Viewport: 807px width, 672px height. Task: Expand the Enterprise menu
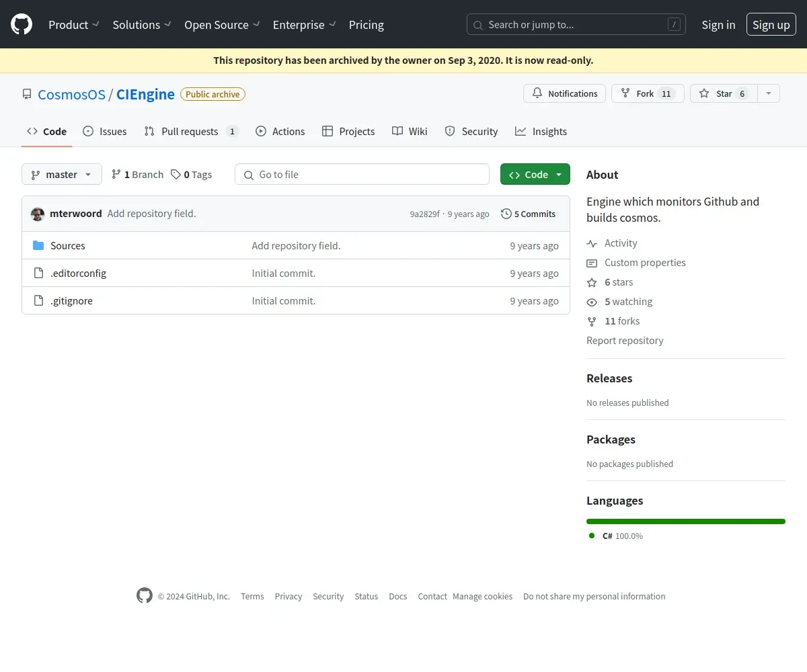click(304, 25)
